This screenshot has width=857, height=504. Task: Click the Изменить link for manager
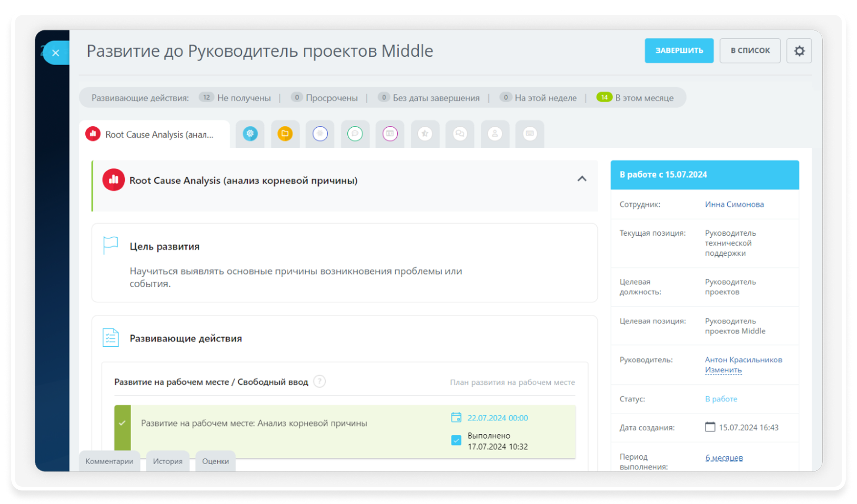[723, 370]
